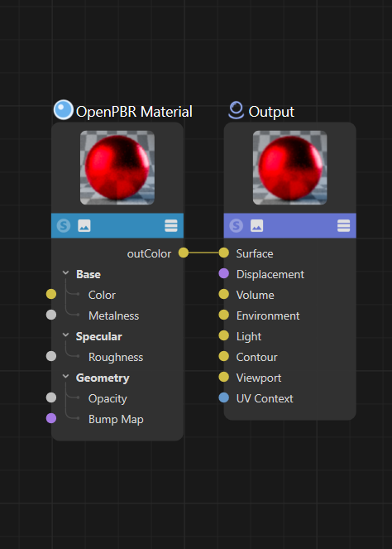Toggle preview image icon on Output node
The height and width of the screenshot is (549, 392).
point(256,226)
